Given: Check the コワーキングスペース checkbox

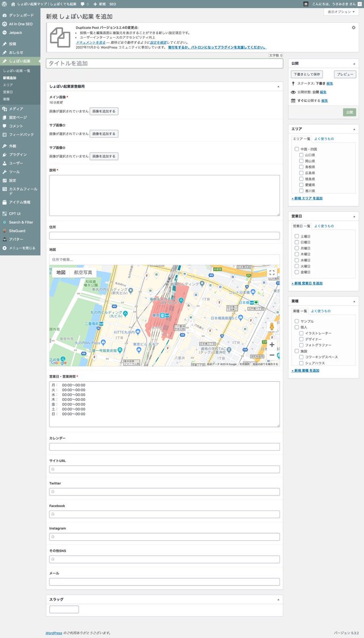Looking at the screenshot, I should click(301, 357).
